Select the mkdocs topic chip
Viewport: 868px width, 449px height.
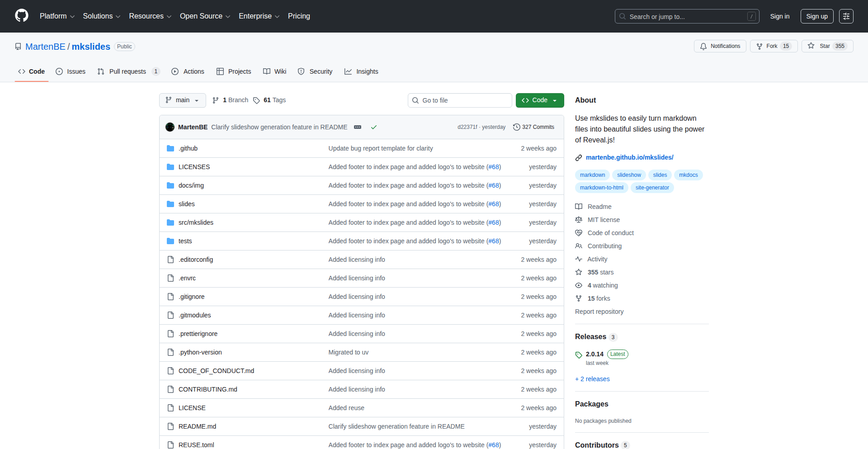pyautogui.click(x=688, y=175)
